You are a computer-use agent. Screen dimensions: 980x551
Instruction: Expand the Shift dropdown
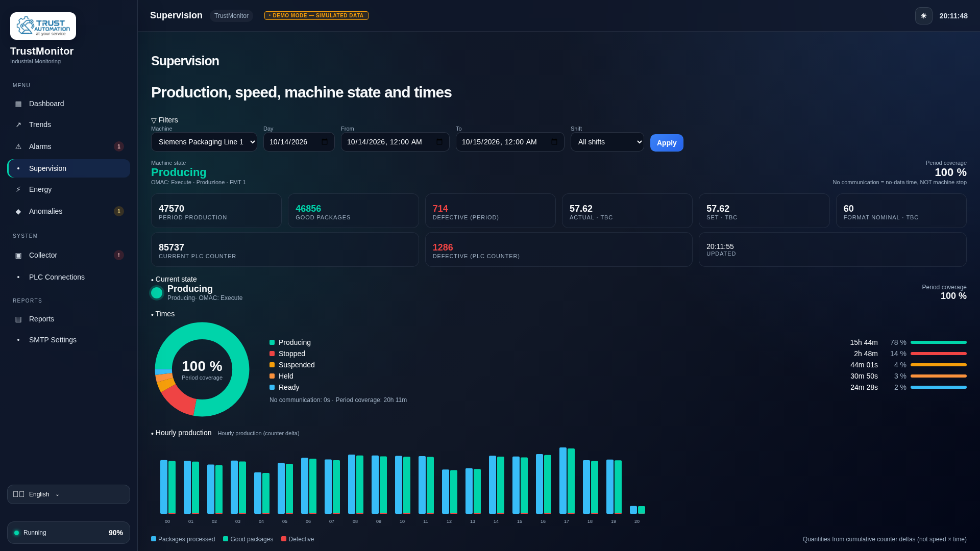click(607, 142)
